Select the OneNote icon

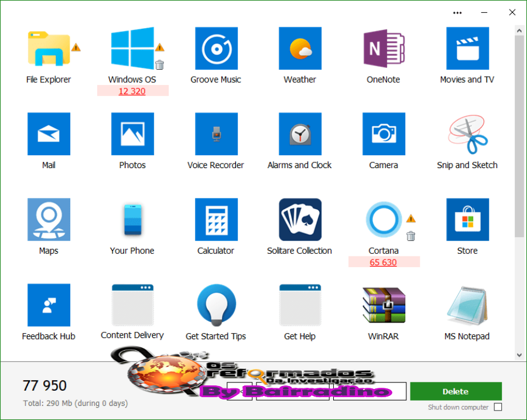coord(384,49)
